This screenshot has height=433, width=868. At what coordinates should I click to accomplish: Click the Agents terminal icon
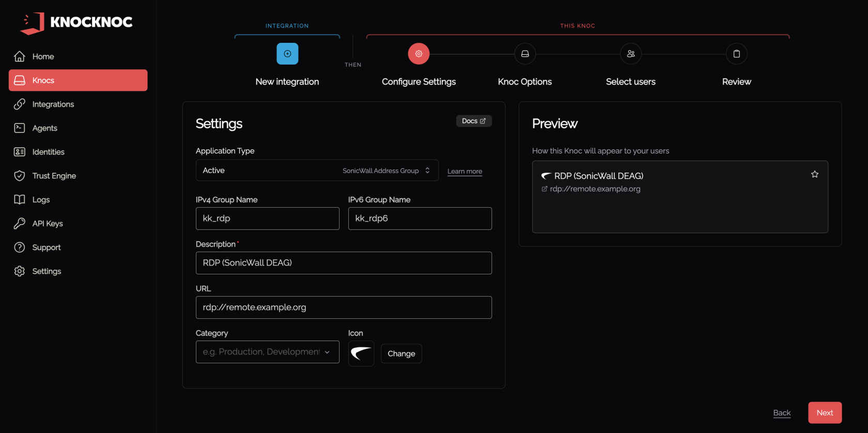point(20,128)
